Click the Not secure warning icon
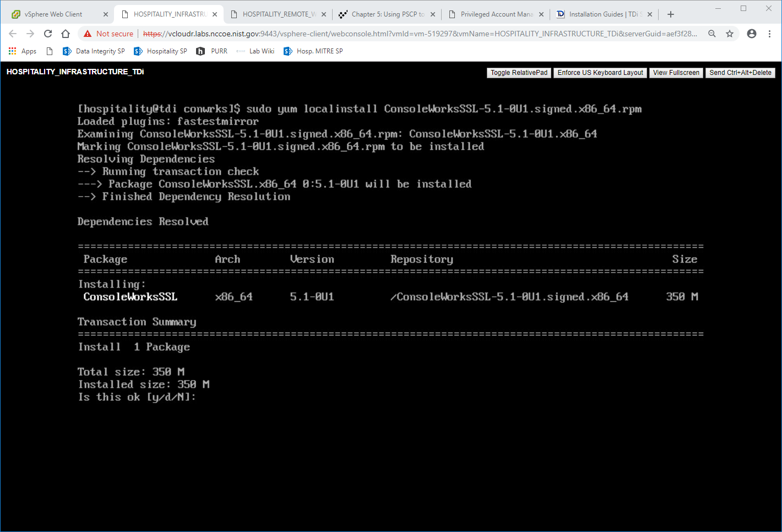Image resolution: width=782 pixels, height=532 pixels. point(88,34)
